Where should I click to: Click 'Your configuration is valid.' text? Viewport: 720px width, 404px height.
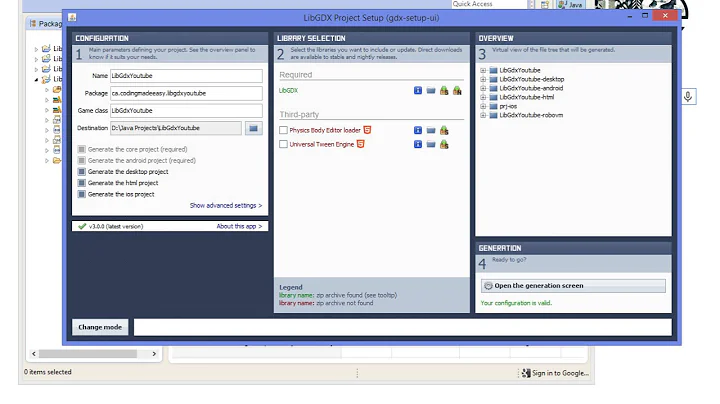click(516, 303)
